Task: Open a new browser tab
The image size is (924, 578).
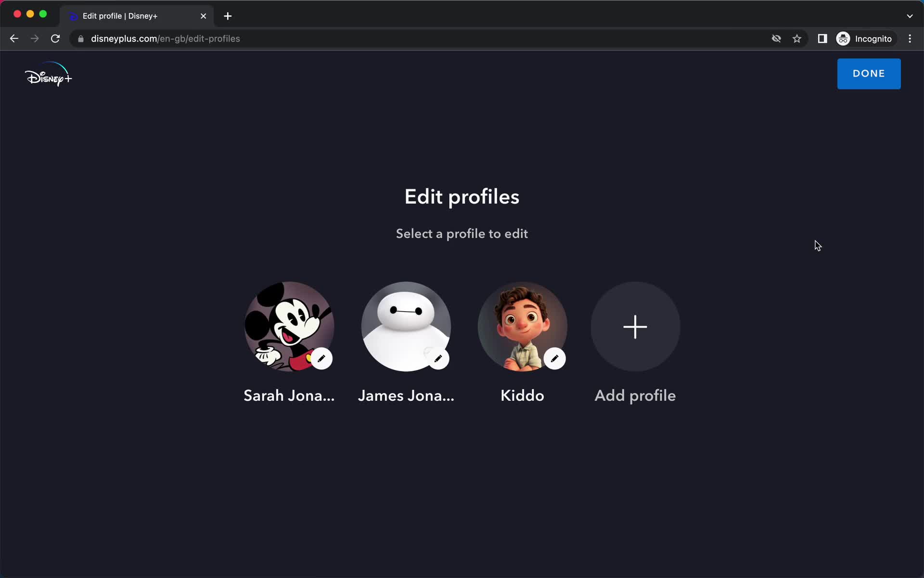Action: 228,16
